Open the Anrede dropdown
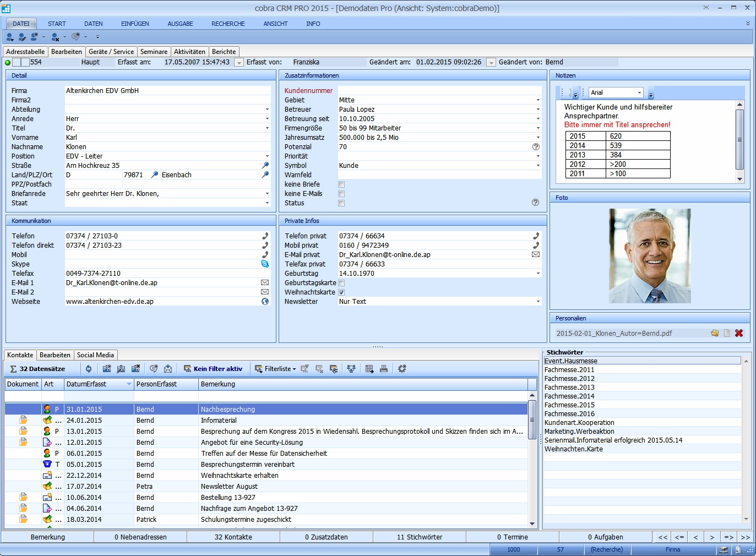 click(267, 119)
